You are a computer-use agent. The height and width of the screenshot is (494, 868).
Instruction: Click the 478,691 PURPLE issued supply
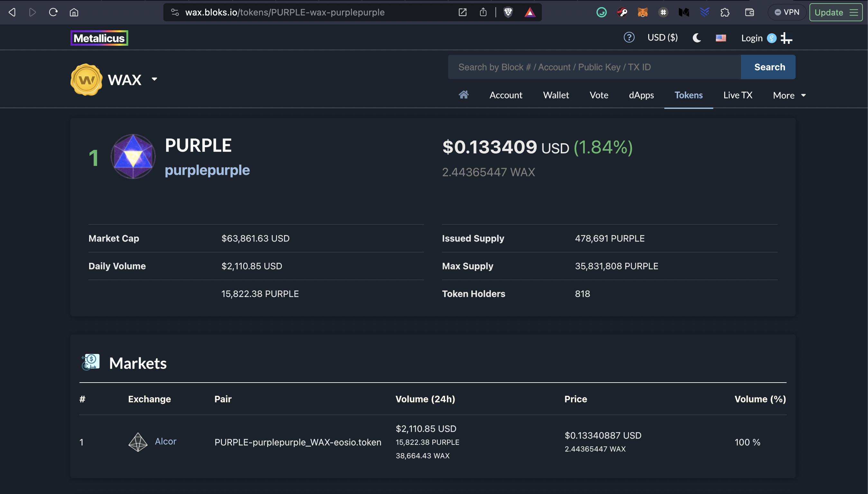click(609, 239)
